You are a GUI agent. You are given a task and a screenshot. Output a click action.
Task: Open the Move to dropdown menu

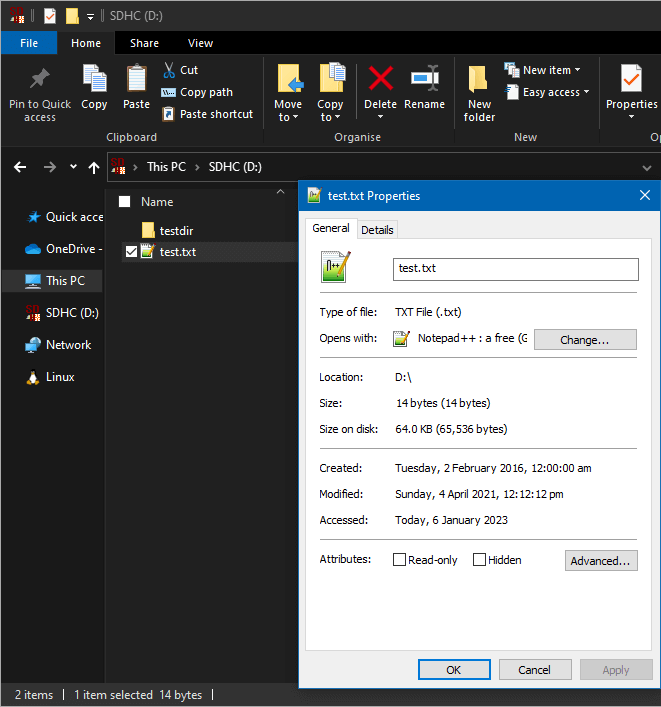pyautogui.click(x=287, y=117)
